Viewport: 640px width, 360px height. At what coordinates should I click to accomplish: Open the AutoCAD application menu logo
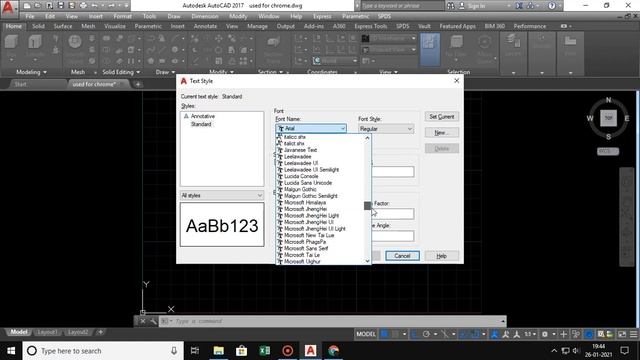click(8, 8)
